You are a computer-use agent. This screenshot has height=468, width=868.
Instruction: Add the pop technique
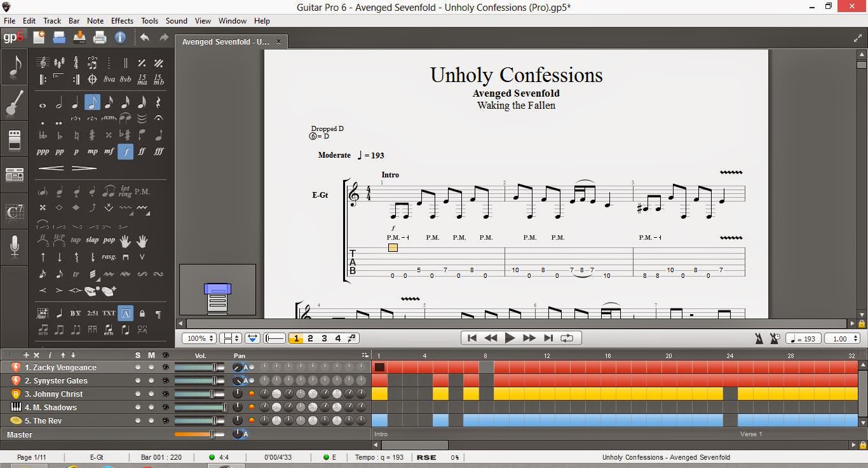(x=109, y=240)
